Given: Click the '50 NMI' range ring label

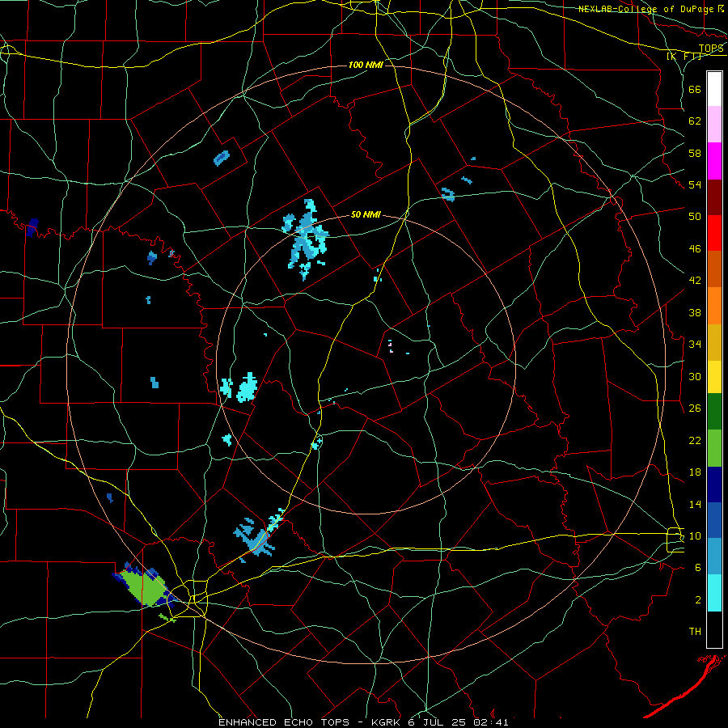Looking at the screenshot, I should click(366, 214).
